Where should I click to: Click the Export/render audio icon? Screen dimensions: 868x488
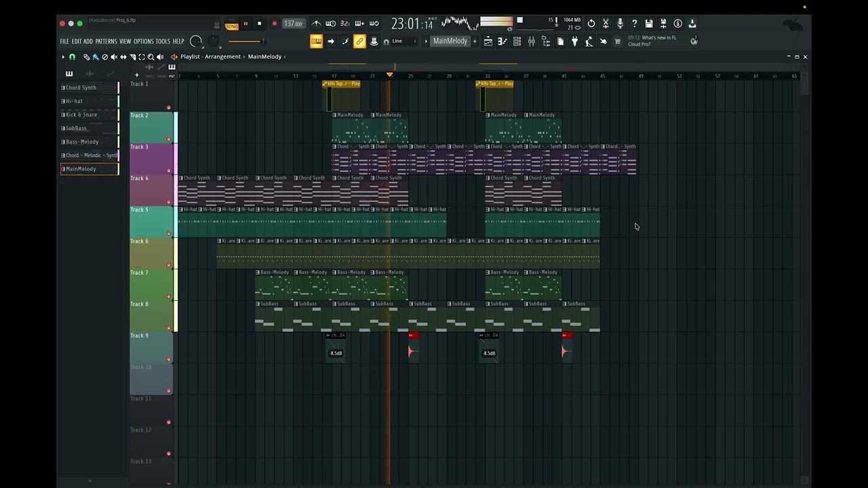pos(663,23)
